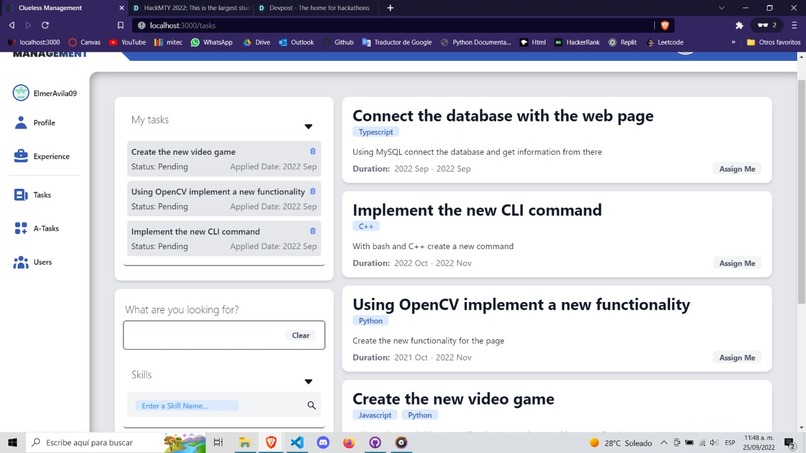The width and height of the screenshot is (806, 453).
Task: Open the Drive bookmark
Action: pyautogui.click(x=257, y=42)
